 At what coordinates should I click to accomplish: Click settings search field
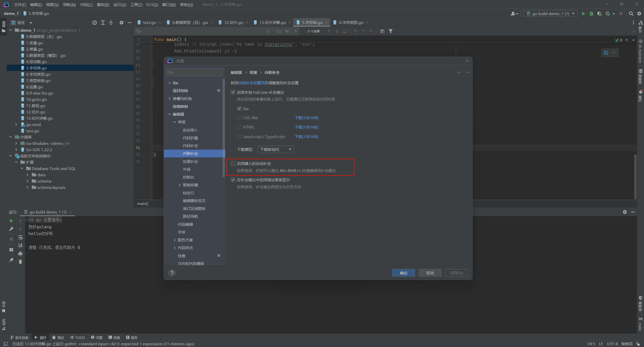pyautogui.click(x=194, y=72)
